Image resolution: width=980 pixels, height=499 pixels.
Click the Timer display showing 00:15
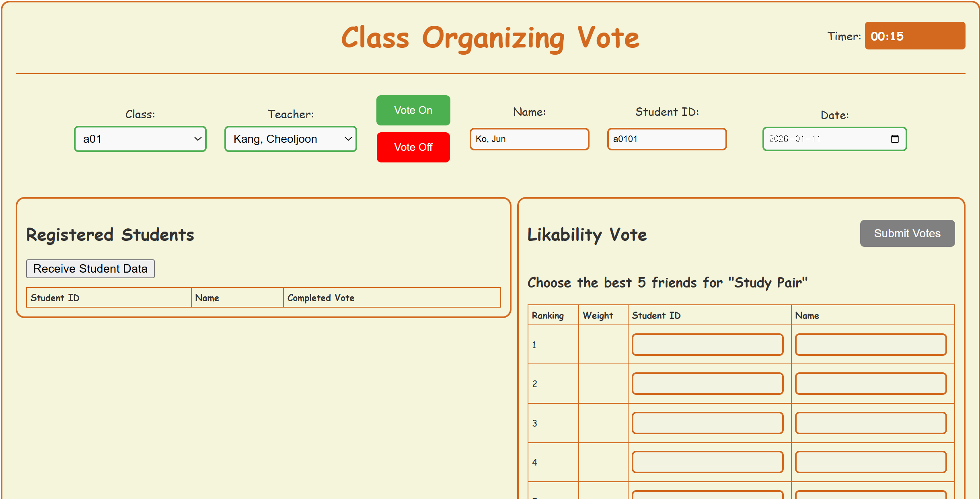click(x=915, y=36)
